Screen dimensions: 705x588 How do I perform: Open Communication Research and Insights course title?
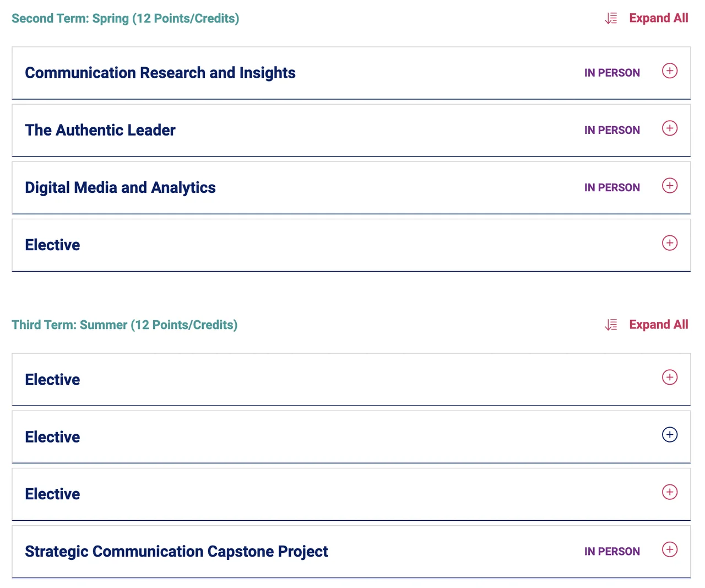(160, 73)
